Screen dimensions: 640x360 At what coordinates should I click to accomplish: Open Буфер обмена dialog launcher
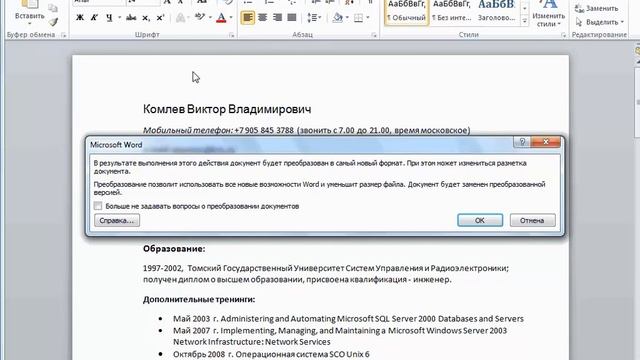(x=64, y=36)
